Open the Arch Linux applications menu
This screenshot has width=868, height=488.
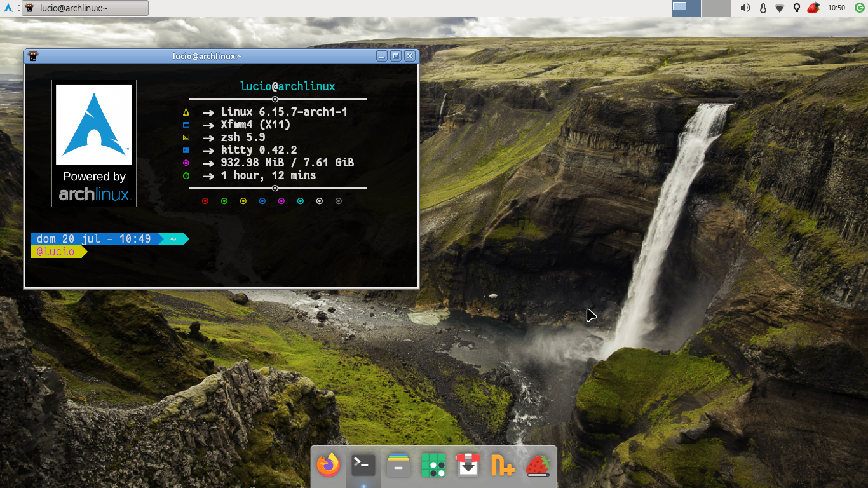(x=8, y=8)
